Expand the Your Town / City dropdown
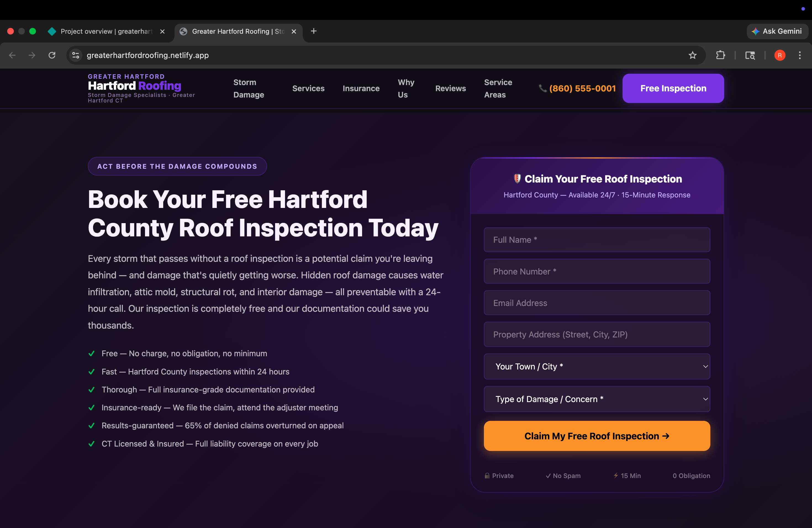The height and width of the screenshot is (528, 812). click(597, 366)
